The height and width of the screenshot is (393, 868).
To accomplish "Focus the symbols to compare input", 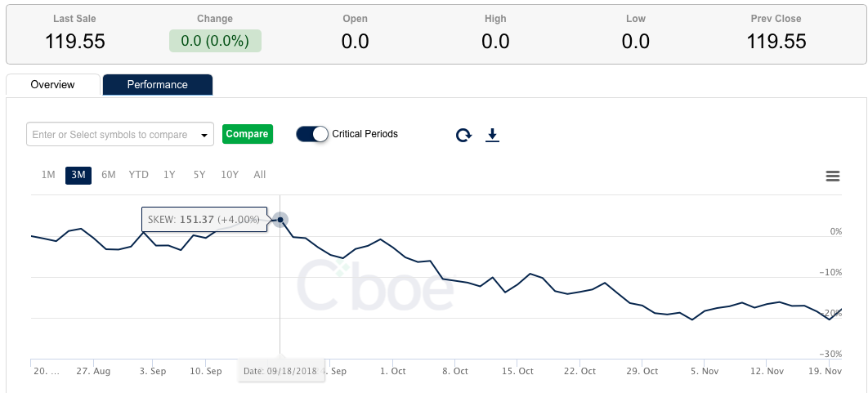I will pos(110,135).
